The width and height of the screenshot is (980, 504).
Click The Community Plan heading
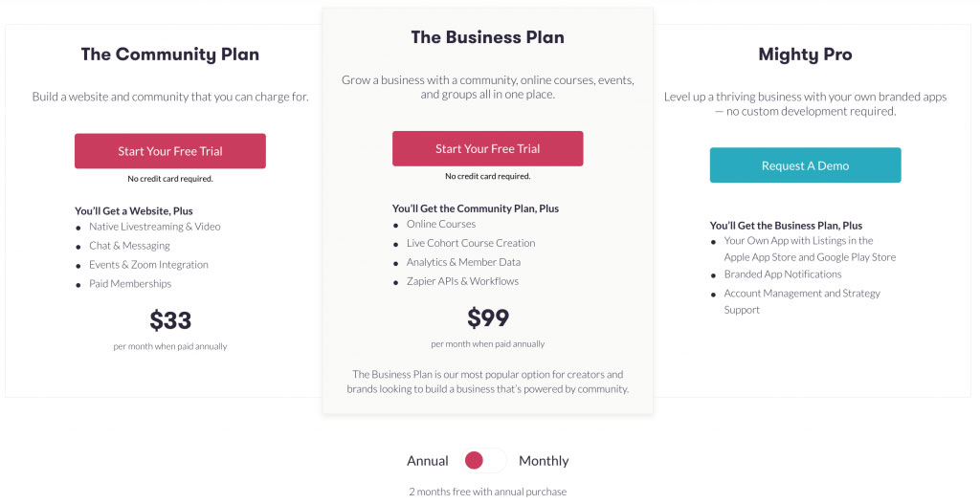coord(170,55)
